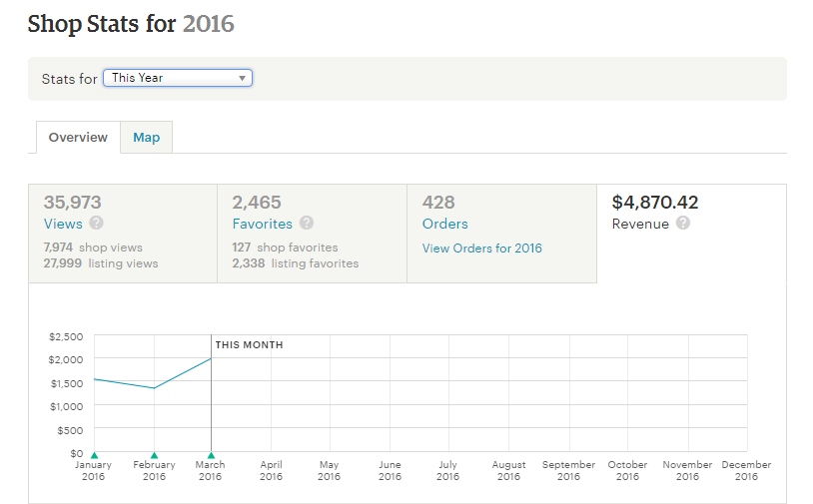This screenshot has height=504, width=813.
Task: Click the THIS MONTH label on chart
Action: tap(250, 345)
